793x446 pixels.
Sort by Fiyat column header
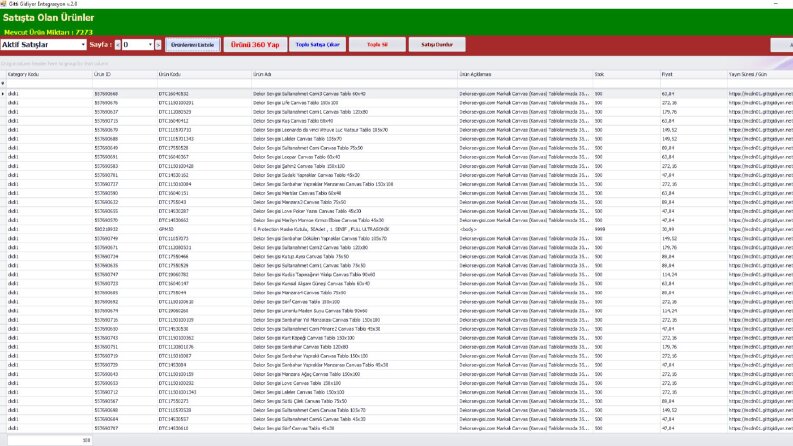pos(693,74)
